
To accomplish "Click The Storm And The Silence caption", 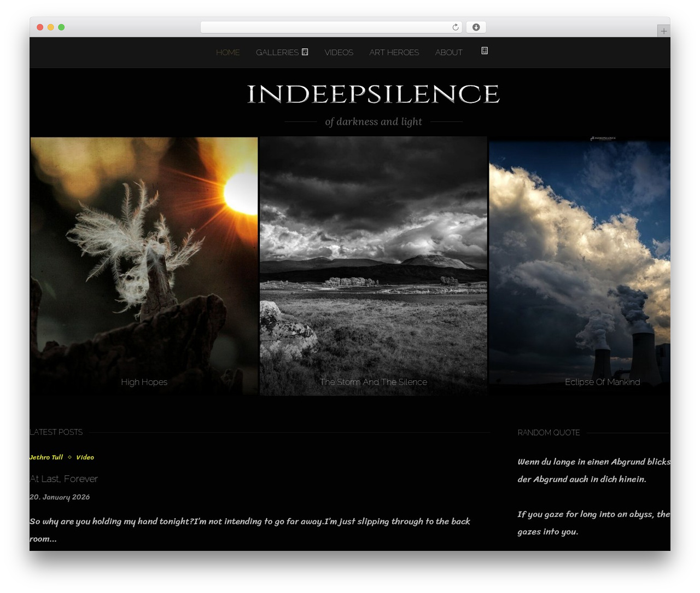I will 374,382.
